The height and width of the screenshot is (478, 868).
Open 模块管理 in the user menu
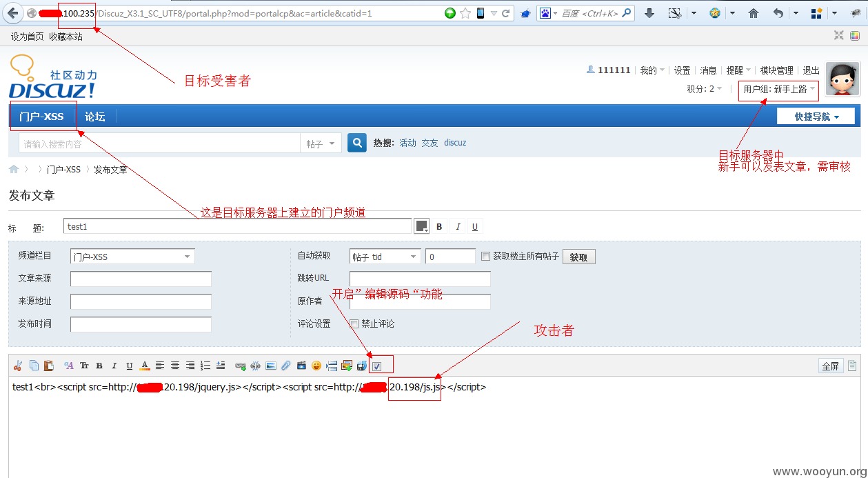(x=777, y=70)
